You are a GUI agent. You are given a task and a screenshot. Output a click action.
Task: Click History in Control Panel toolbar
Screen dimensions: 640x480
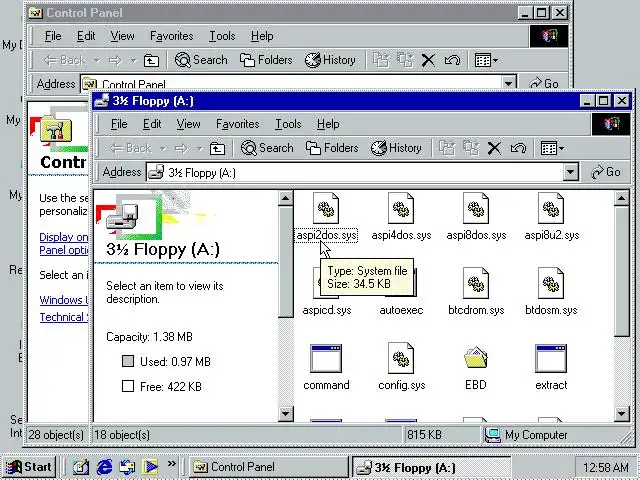pos(330,60)
